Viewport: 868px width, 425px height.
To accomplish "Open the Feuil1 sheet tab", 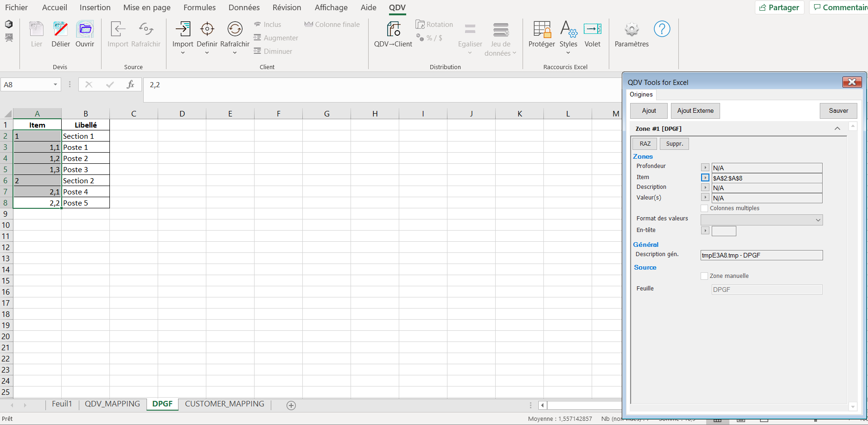I will tap(62, 404).
